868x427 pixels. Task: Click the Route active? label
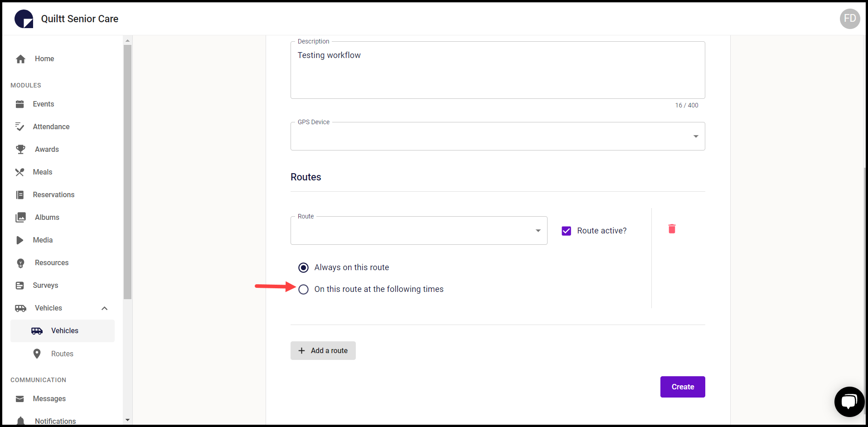tap(601, 231)
